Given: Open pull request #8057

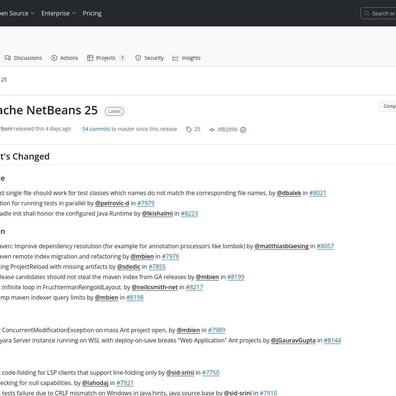Looking at the screenshot, I should point(325,246).
